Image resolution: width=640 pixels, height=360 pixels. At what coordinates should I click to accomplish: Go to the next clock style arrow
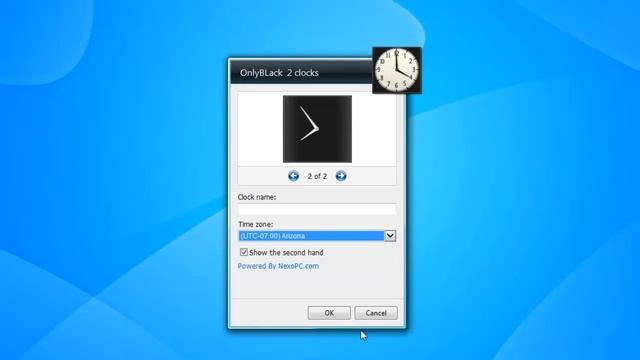(341, 176)
